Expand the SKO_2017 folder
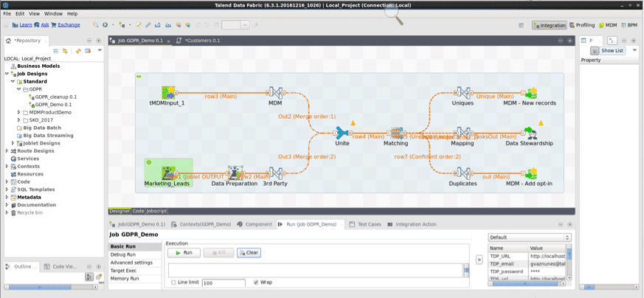Viewport: 644px width, 298px height. (x=19, y=119)
